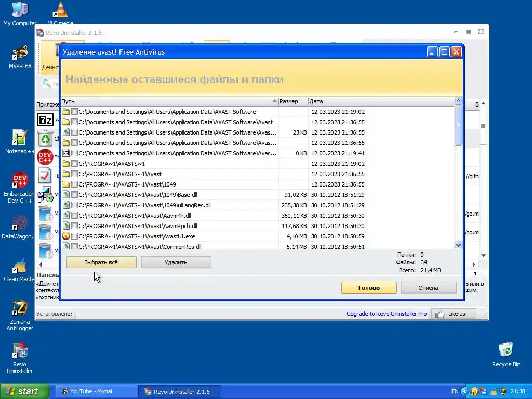Click the AvastUI.exe orange icon
The height and width of the screenshot is (399, 532).
66,236
